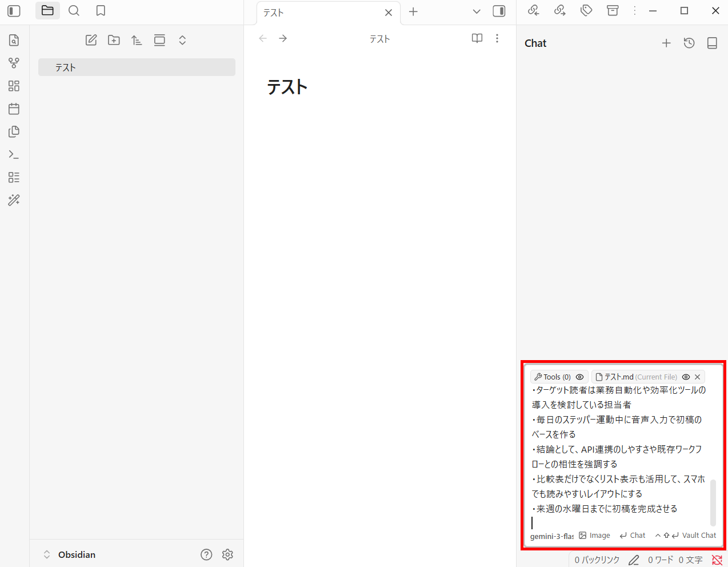Screen dimensions: 728x567
Task: Switch to reading view book icon
Action: (477, 38)
